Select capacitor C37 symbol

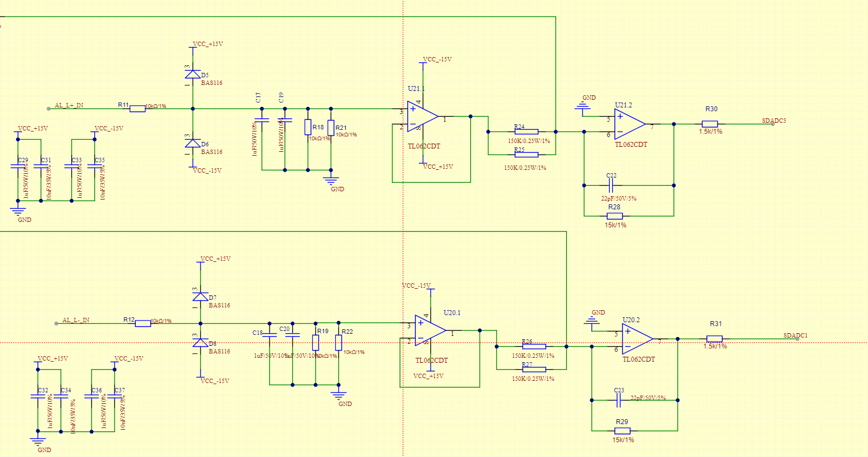pyautogui.click(x=115, y=396)
